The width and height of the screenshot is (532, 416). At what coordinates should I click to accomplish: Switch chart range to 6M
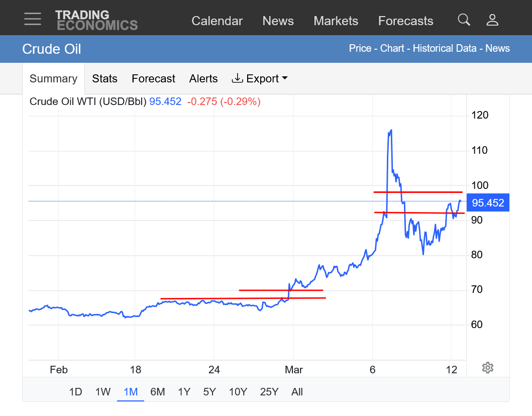coord(157,392)
